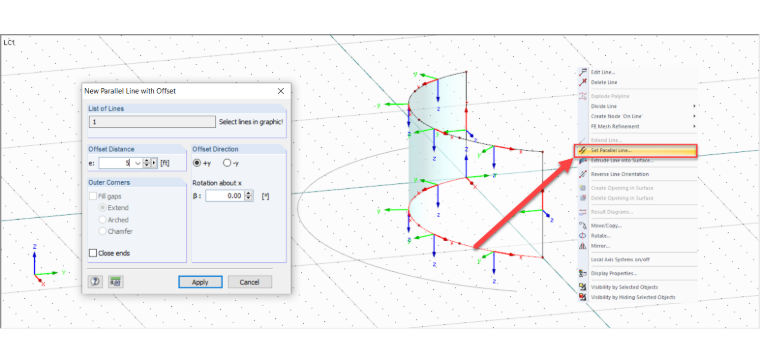
Task: Click the Delete Opening in Surface icon
Action: coord(583,198)
